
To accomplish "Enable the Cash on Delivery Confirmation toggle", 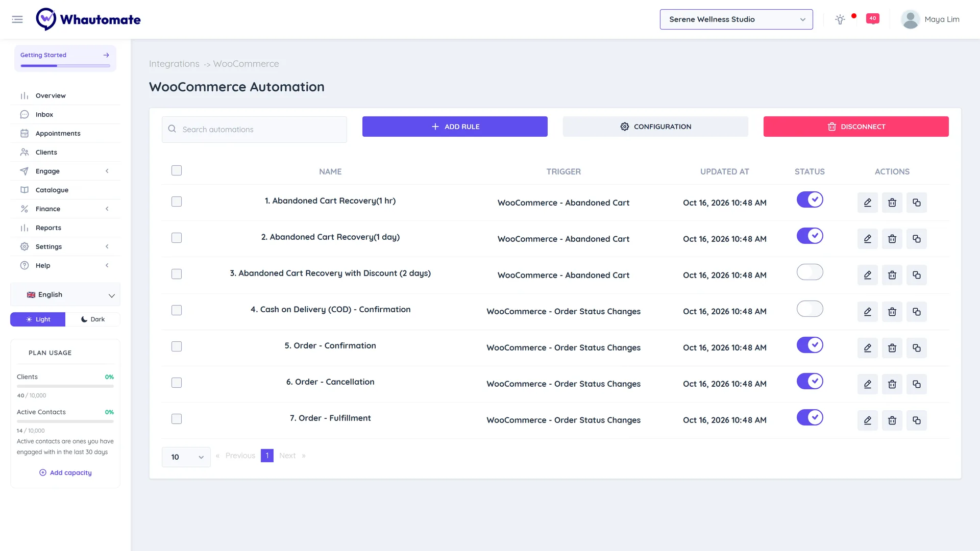I will pos(810,308).
